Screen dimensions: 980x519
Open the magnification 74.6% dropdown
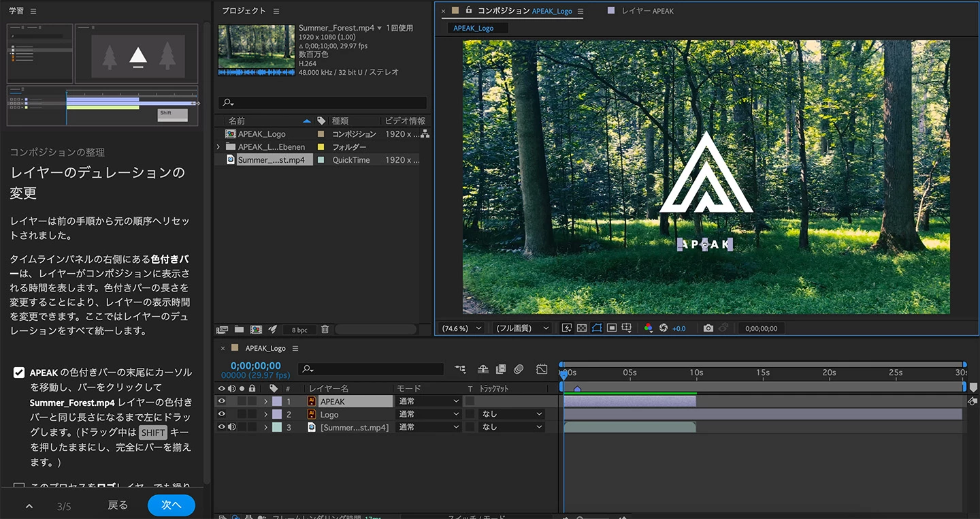pyautogui.click(x=462, y=328)
